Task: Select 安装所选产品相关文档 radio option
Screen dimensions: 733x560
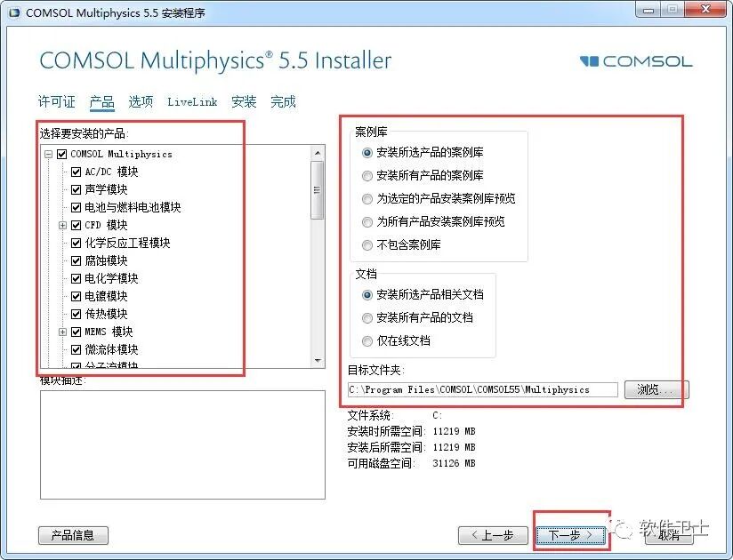Action: click(367, 295)
